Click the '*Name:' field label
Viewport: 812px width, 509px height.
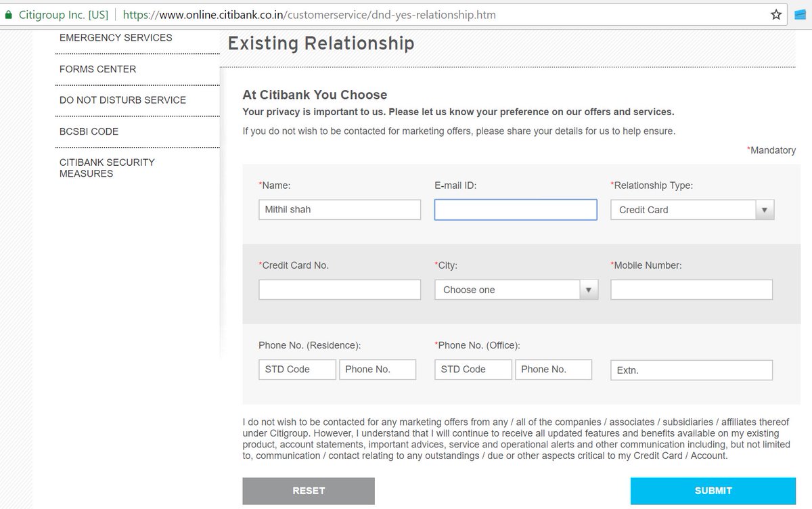(274, 185)
